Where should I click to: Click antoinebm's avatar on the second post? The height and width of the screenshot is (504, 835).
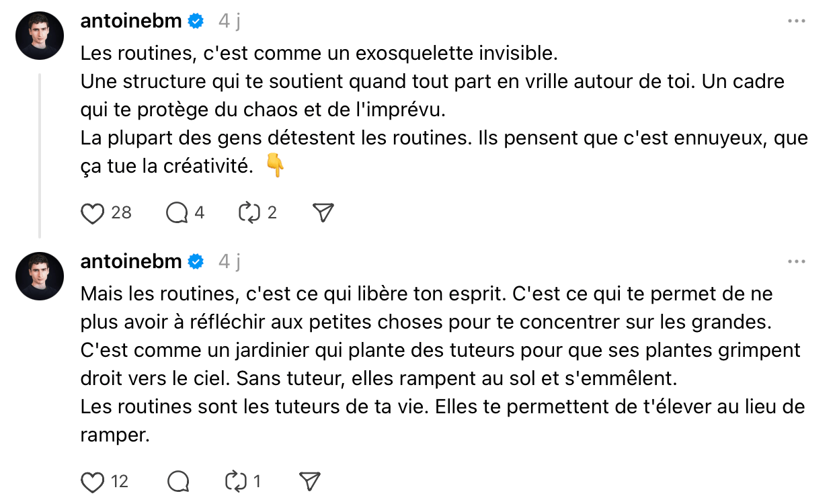(40, 276)
